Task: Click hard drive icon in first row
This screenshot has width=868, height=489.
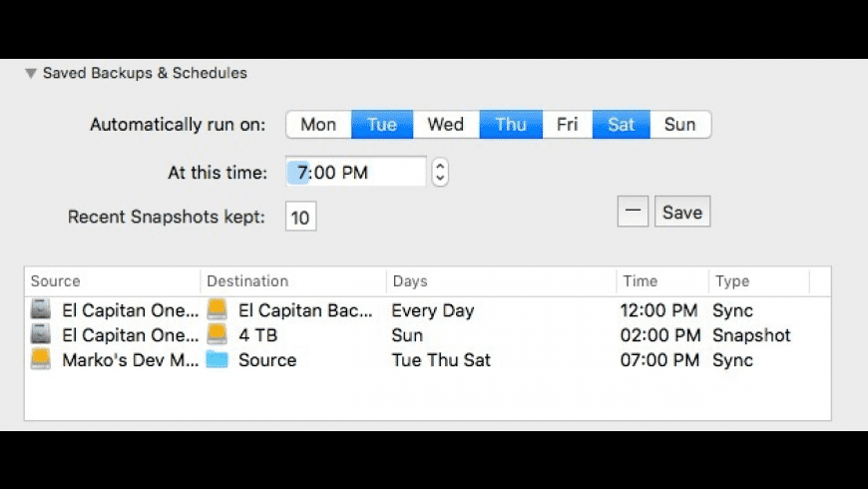Action: [41, 310]
